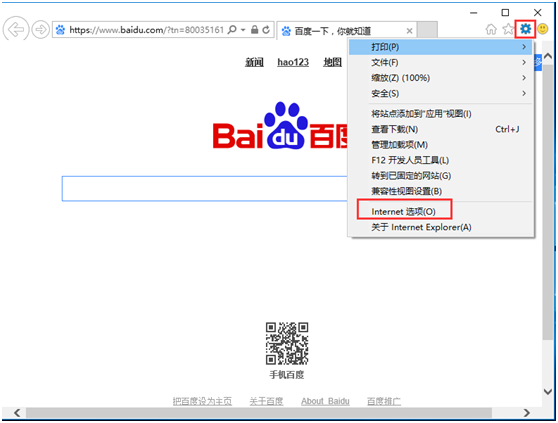Viewport: 558px width, 423px height.
Task: Expand arrow beside 文件(F)
Action: (524, 63)
